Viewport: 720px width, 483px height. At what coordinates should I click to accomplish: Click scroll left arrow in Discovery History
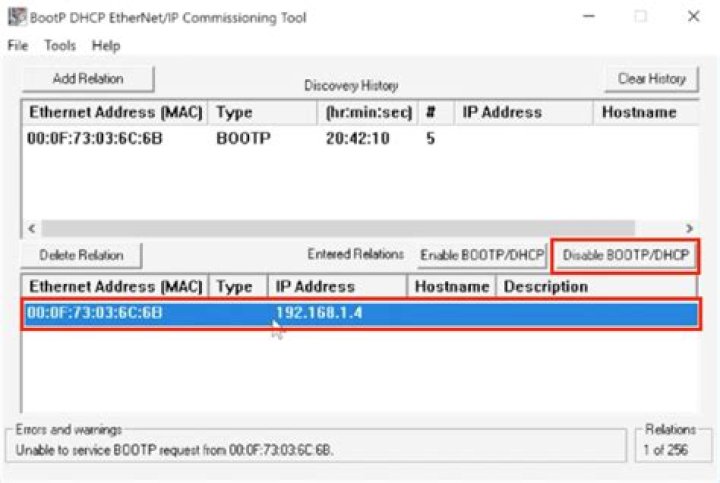[x=31, y=228]
